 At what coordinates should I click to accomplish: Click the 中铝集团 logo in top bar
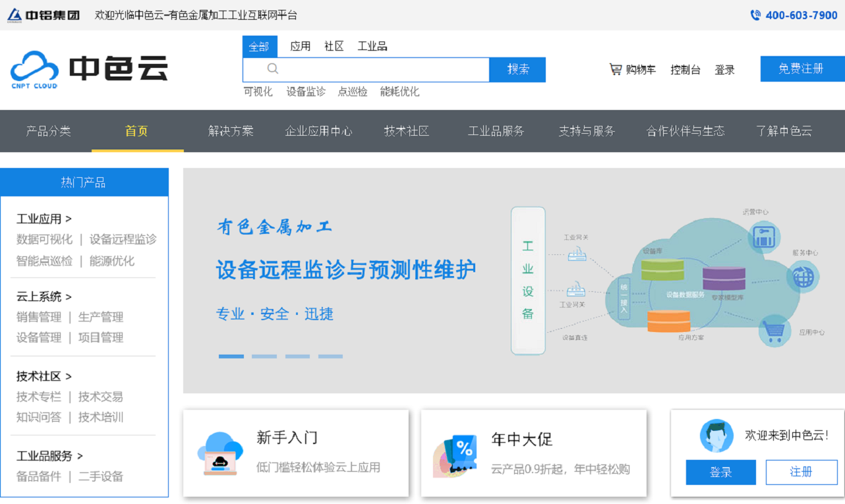pos(44,14)
